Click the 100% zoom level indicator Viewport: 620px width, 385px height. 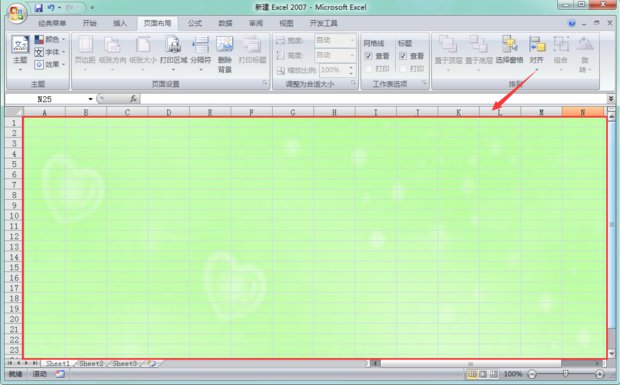pyautogui.click(x=513, y=374)
